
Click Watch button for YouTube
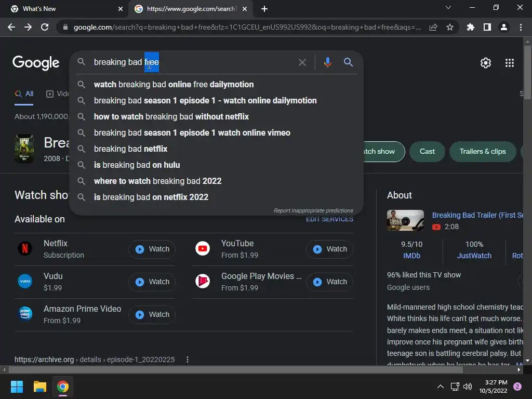click(329, 249)
